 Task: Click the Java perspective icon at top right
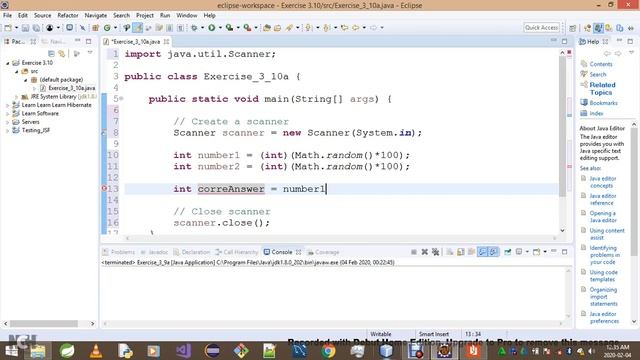point(598,28)
